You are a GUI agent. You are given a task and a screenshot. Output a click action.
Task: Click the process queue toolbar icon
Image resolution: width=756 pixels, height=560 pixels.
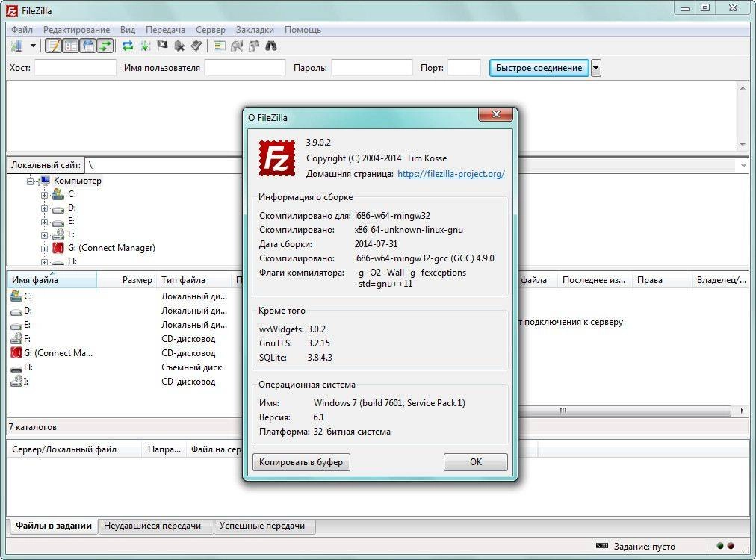click(145, 46)
